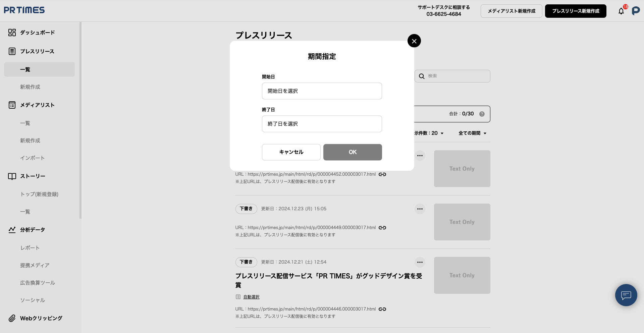
Task: Open more options for first press release
Action: [420, 156]
